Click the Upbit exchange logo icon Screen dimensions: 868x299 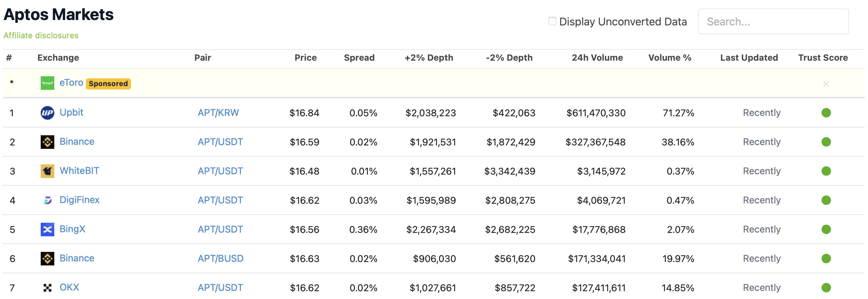48,113
